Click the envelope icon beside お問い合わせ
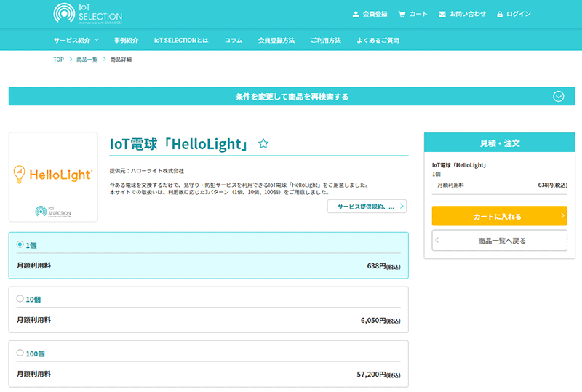The width and height of the screenshot is (582, 392). (442, 14)
